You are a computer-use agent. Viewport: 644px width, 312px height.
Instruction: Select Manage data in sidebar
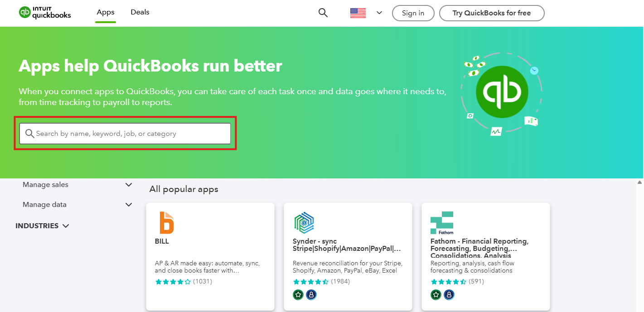pos(44,205)
